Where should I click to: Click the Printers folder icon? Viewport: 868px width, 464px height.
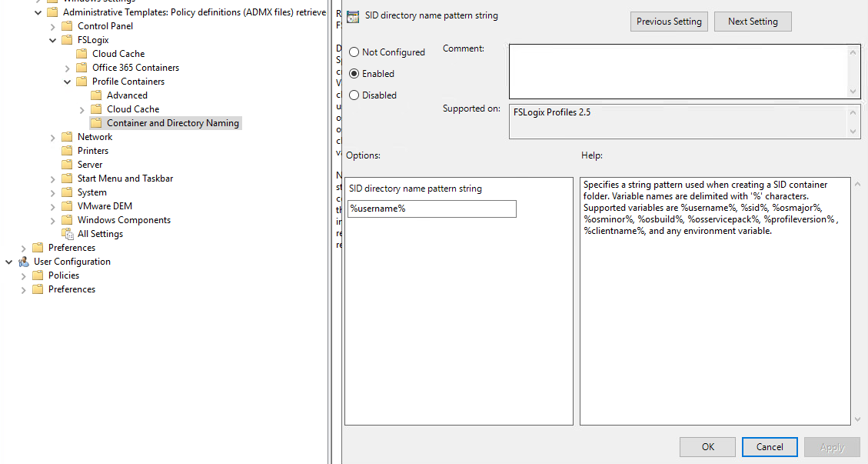coord(67,151)
